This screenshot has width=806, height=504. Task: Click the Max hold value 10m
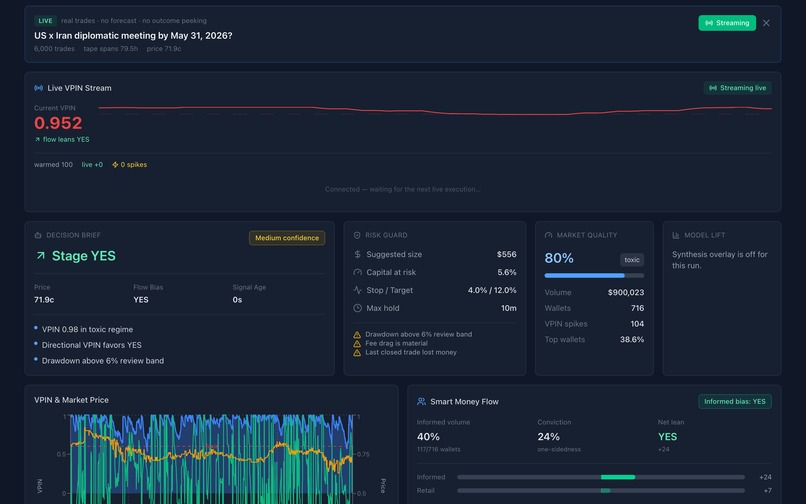click(509, 308)
